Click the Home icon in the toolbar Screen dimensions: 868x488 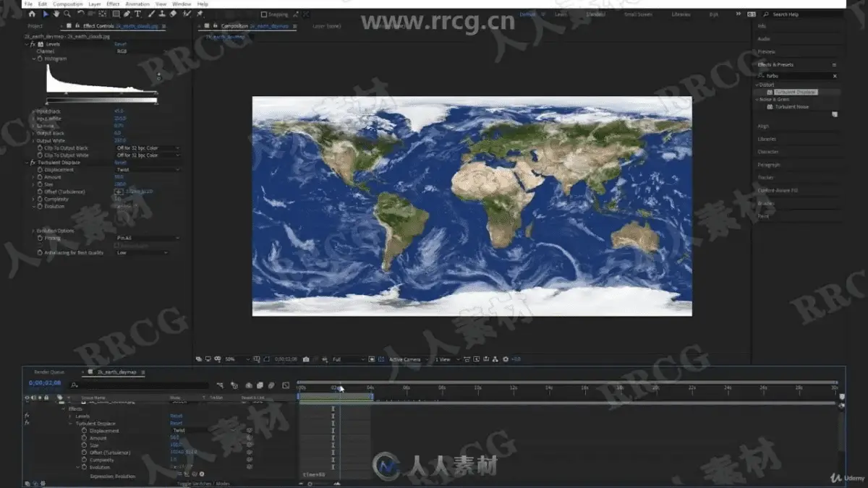[32, 14]
